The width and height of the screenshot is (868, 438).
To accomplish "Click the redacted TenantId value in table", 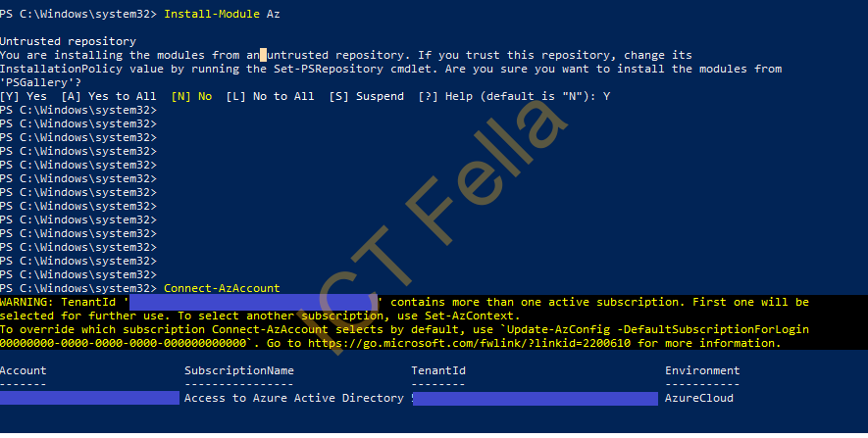I will (536, 399).
